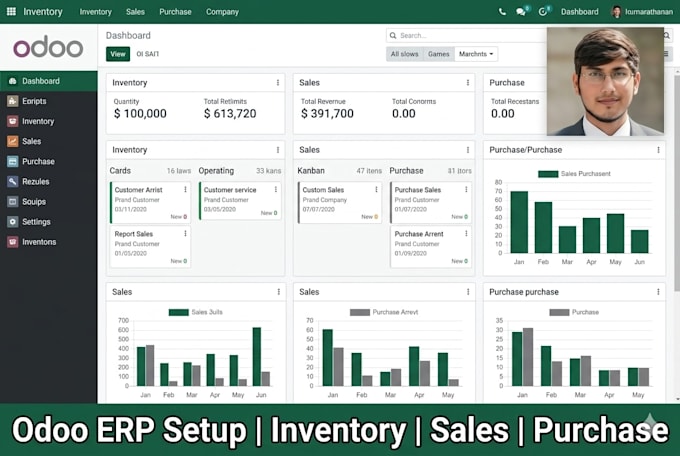Open the Purchase top menu
The image size is (680, 456).
click(x=175, y=12)
